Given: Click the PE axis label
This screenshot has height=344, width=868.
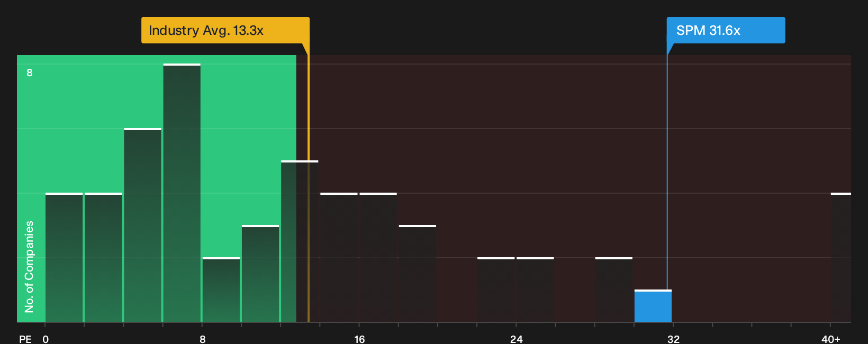Looking at the screenshot, I should 25,339.
